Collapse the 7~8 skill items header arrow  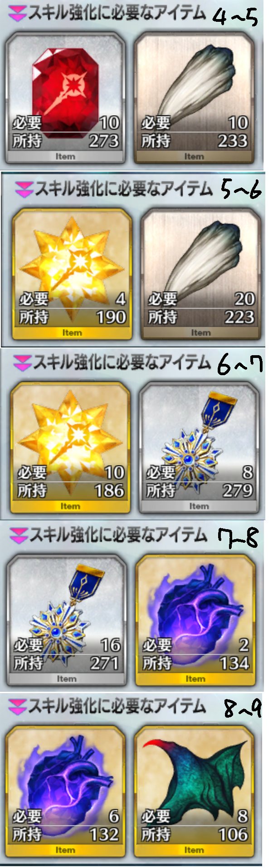tap(18, 536)
